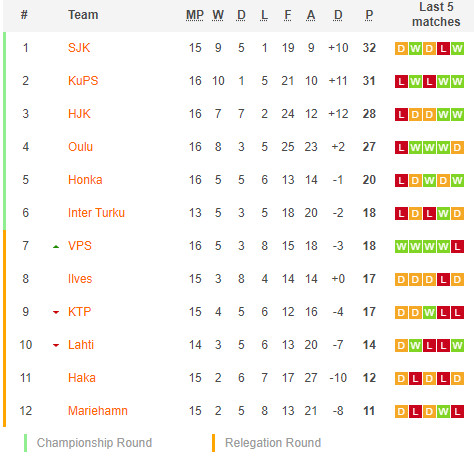Click the orange Relegation Round legend swatch
Screen dimensions: 474x464
213,443
